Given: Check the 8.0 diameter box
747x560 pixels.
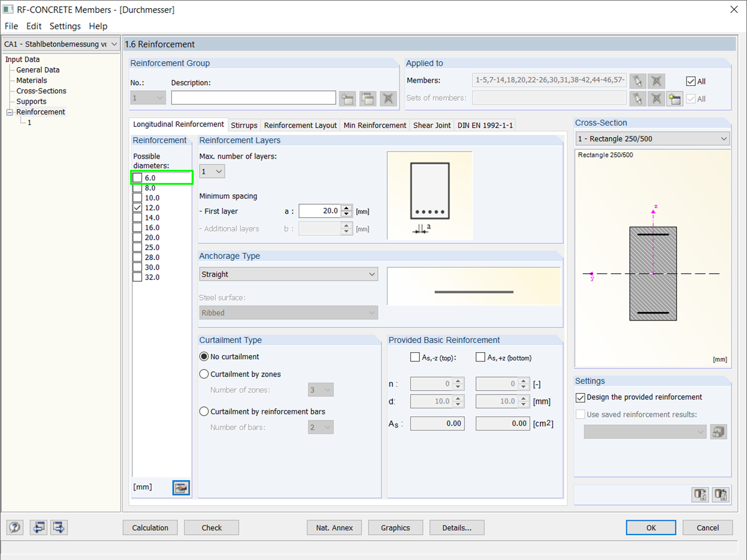Looking at the screenshot, I should (138, 188).
